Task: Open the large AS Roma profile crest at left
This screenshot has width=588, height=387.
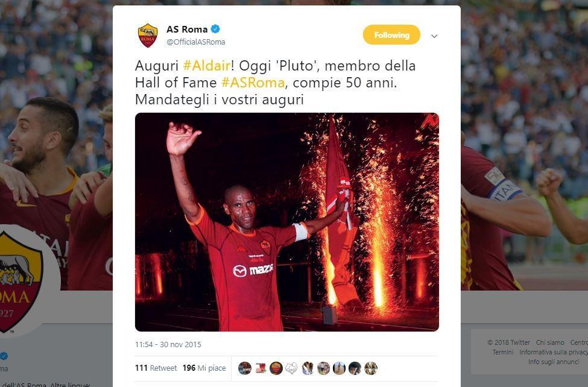Action: click(19, 282)
